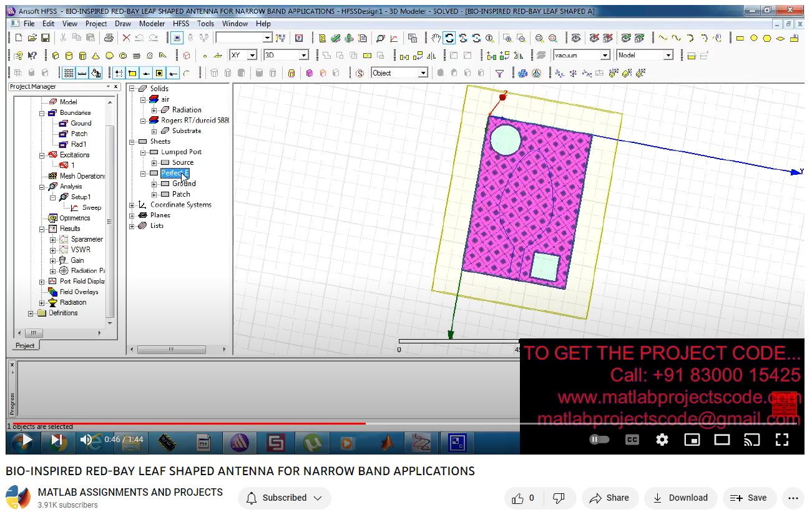Click the Save project toolbar icon
Image resolution: width=812 pixels, height=517 pixels.
pos(45,38)
